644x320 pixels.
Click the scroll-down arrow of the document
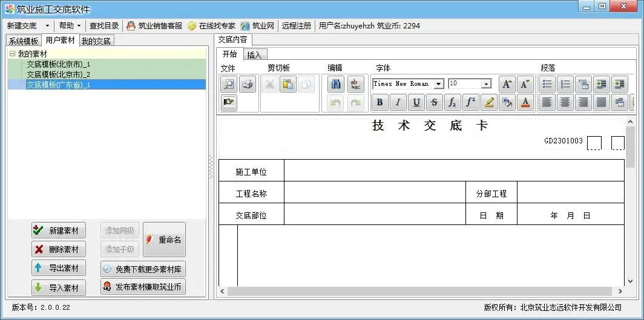[x=631, y=281]
